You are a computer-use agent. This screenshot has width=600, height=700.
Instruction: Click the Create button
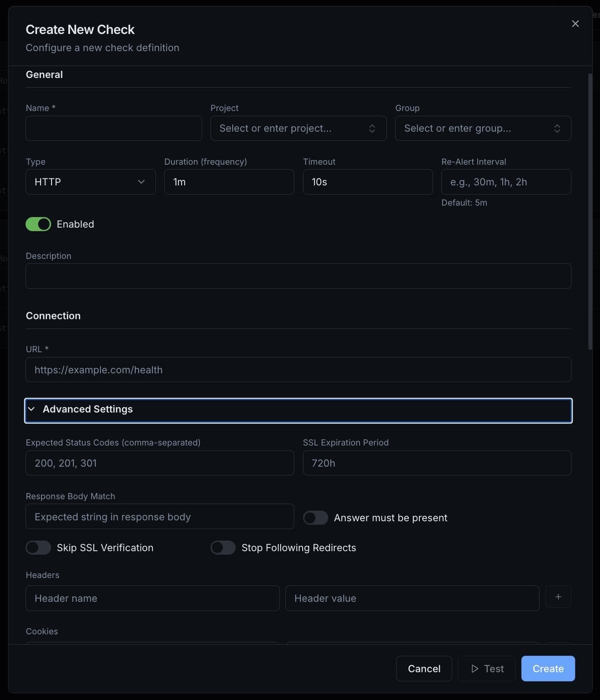point(548,668)
